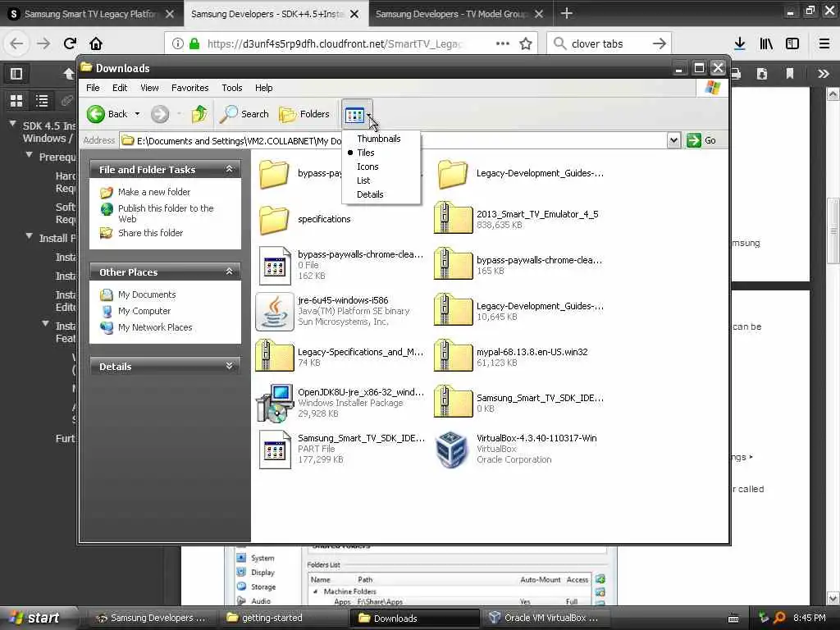Open the Favorites menu
840x630 pixels.
pos(189,87)
